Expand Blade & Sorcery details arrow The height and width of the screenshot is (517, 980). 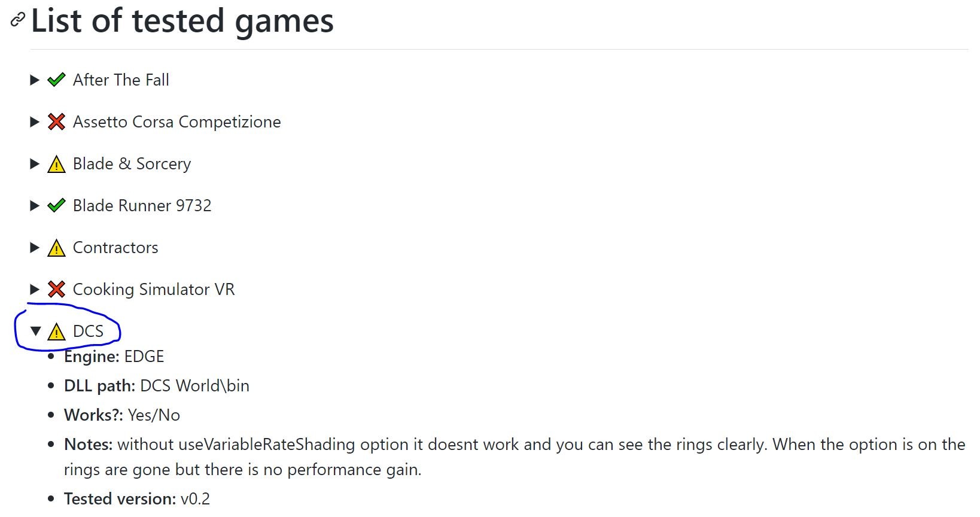[x=35, y=164]
